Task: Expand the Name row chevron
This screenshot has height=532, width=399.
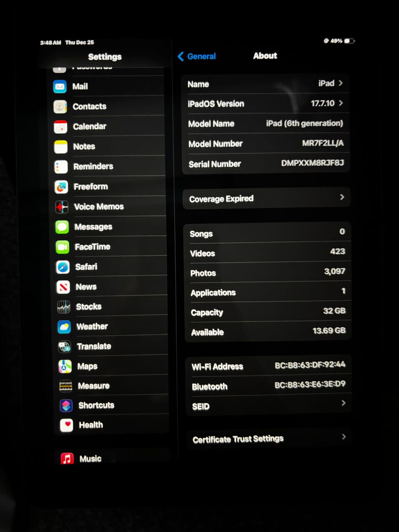Action: pos(341,83)
